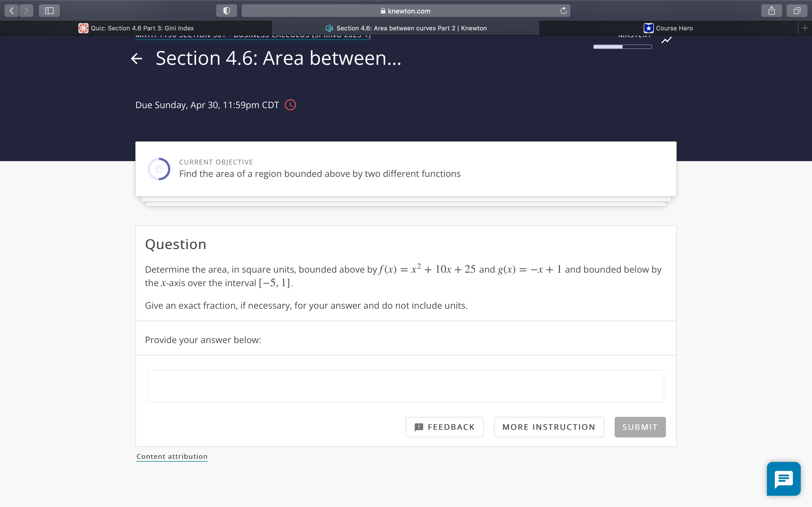Click the red due-date clock icon
Screen dimensions: 812x507
290,105
